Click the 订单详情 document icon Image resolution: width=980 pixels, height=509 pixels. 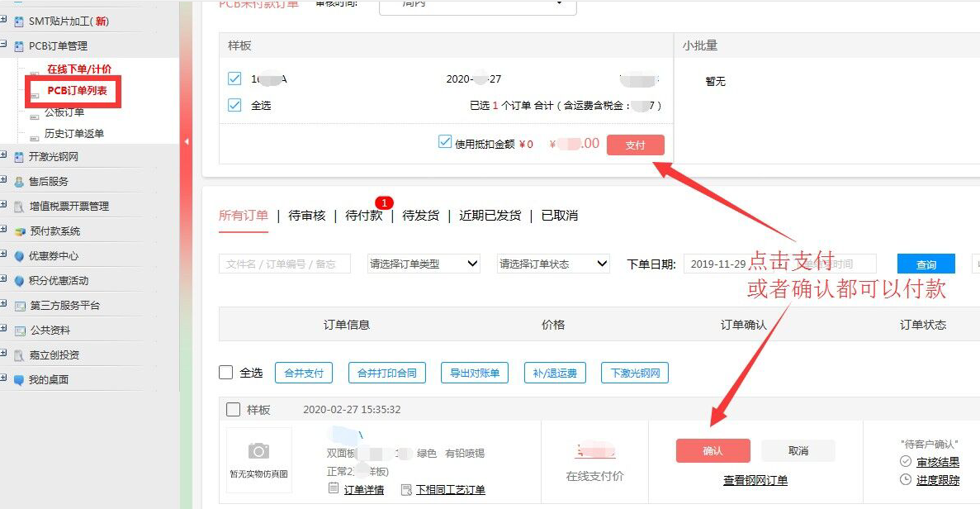coord(334,490)
